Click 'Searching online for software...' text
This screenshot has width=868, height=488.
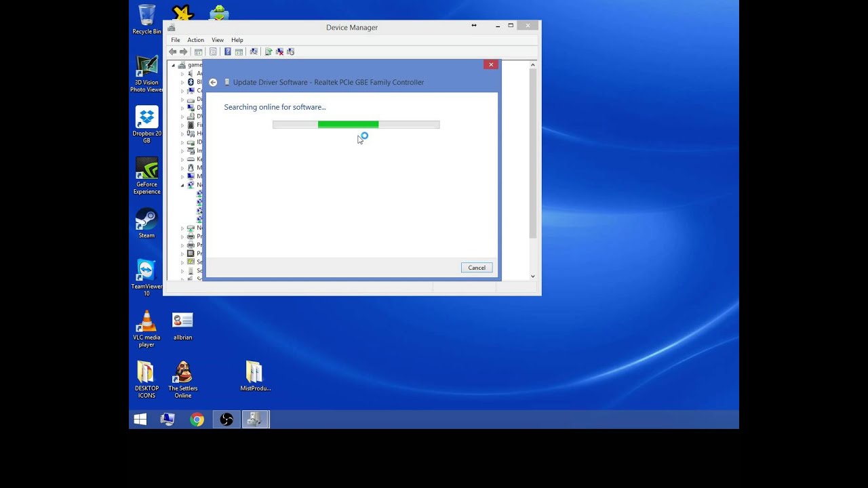point(275,107)
